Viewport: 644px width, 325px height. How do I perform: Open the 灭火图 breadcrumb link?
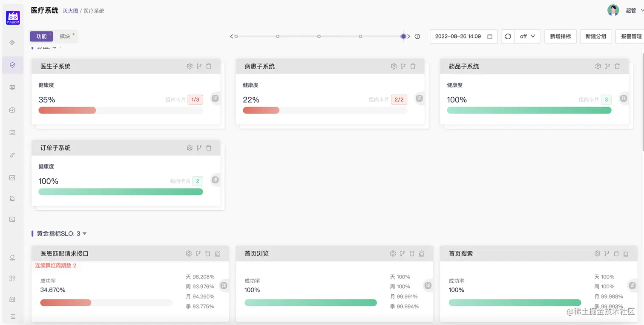click(70, 10)
